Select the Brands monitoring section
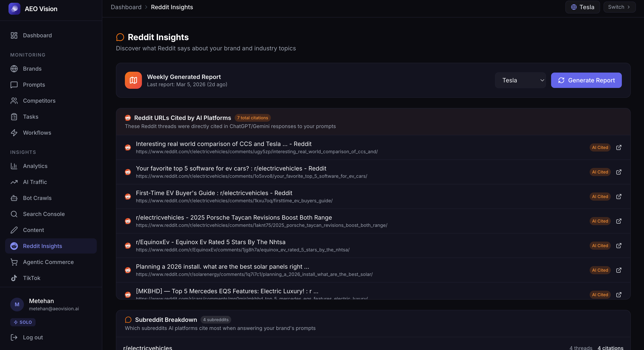 tap(32, 69)
